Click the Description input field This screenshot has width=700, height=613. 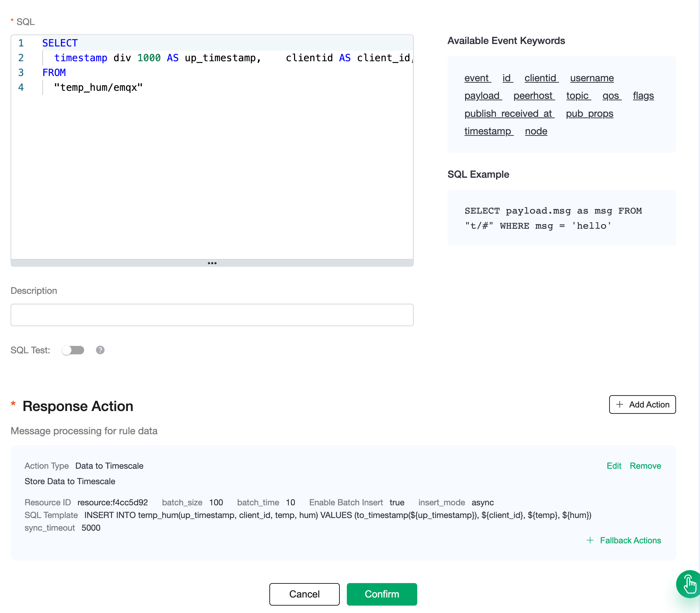(x=212, y=315)
